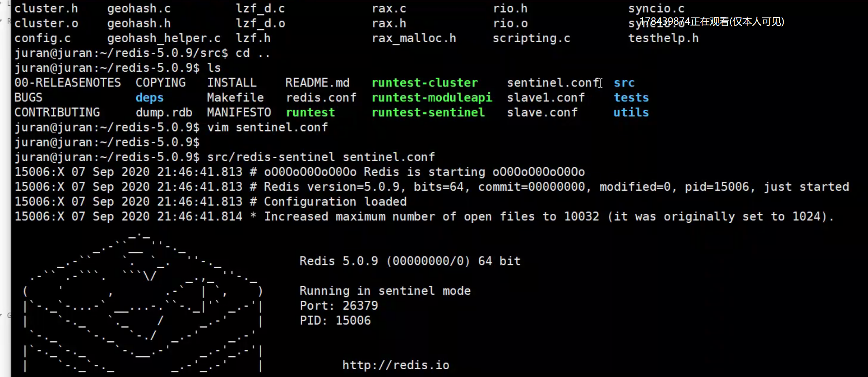Click the lzf_d.c file name
868x377 pixels.
260,9
